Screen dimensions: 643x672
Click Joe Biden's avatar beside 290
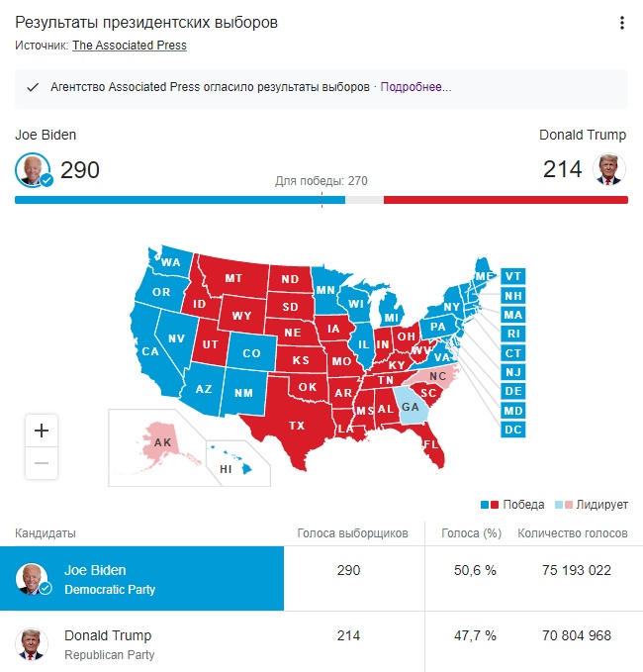point(34,169)
